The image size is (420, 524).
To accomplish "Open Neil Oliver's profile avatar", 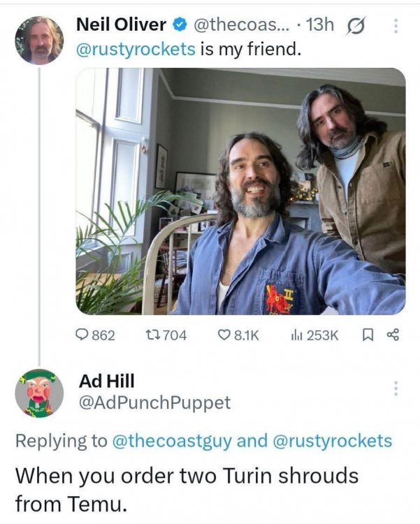I will pos(39,40).
